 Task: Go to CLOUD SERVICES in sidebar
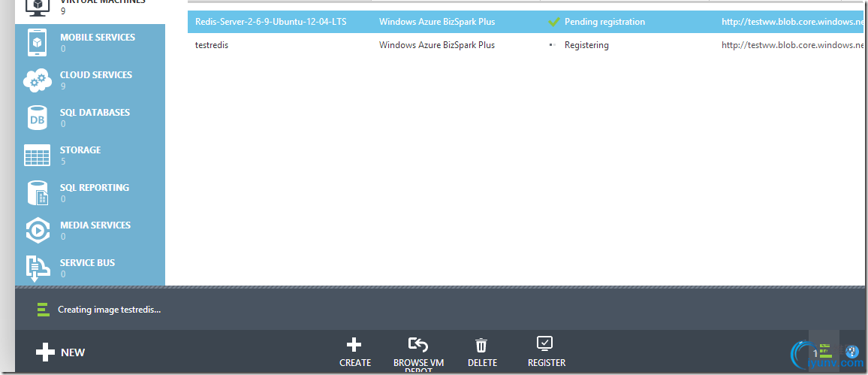[96, 75]
